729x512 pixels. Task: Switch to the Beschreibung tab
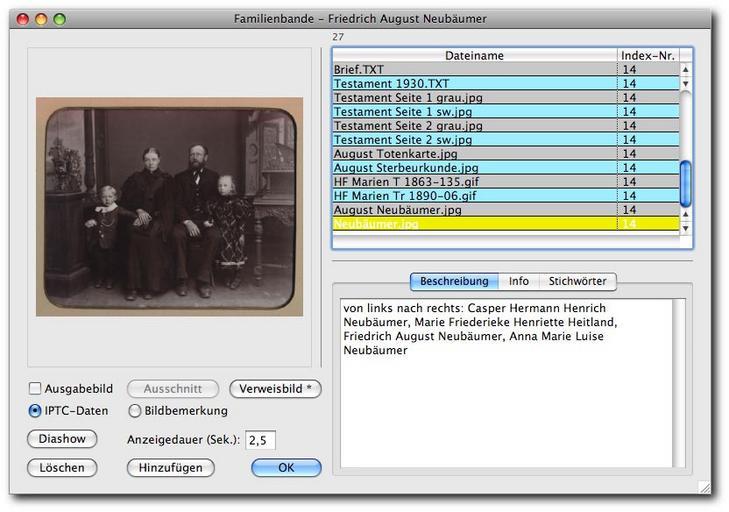coord(454,281)
